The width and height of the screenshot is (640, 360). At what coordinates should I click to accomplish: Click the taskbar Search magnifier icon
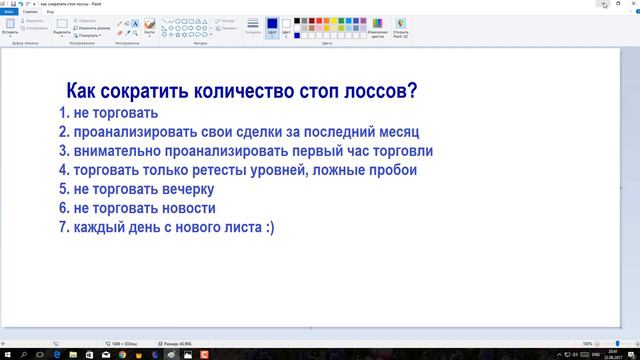click(x=24, y=354)
